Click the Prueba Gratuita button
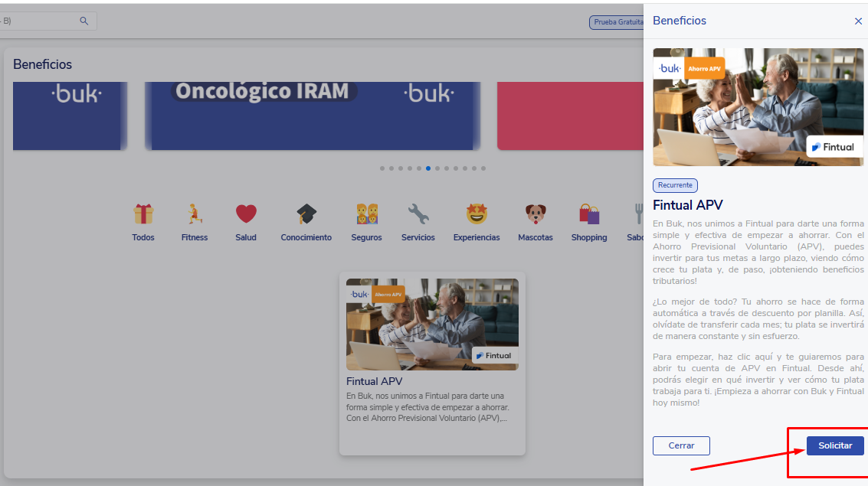 617,22
